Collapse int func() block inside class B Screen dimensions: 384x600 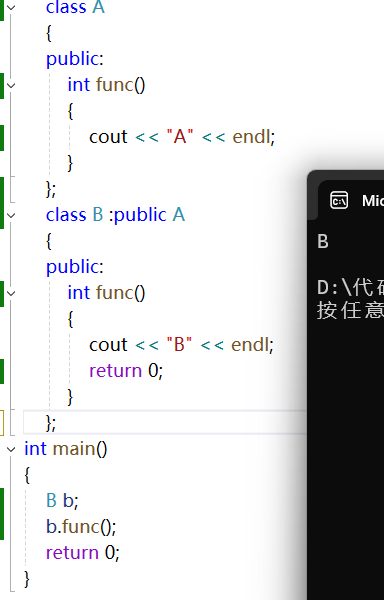[11, 293]
